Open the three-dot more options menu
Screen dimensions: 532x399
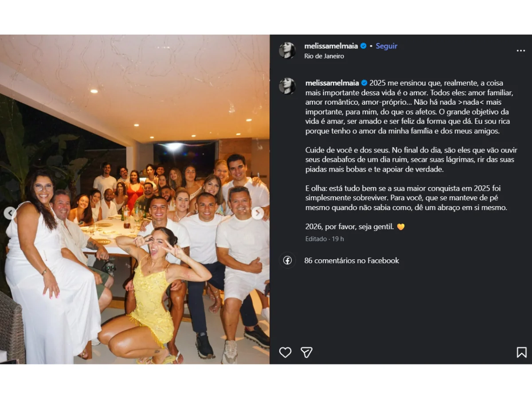click(521, 51)
